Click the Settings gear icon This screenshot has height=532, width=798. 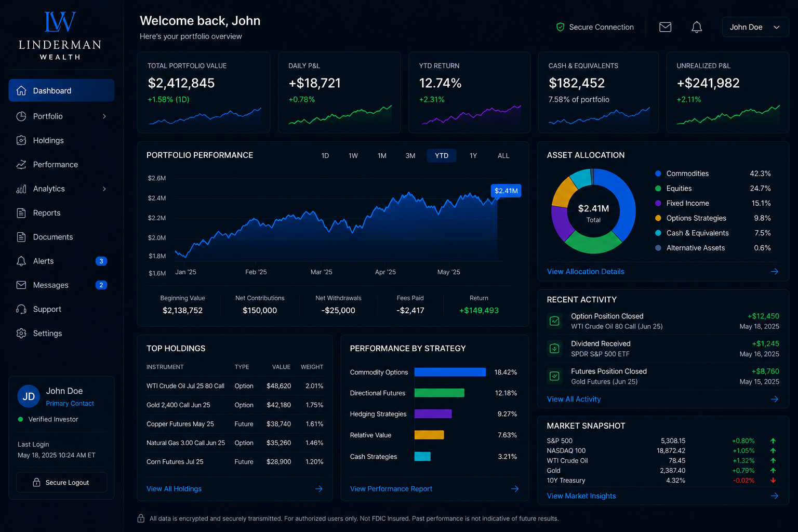(x=21, y=333)
